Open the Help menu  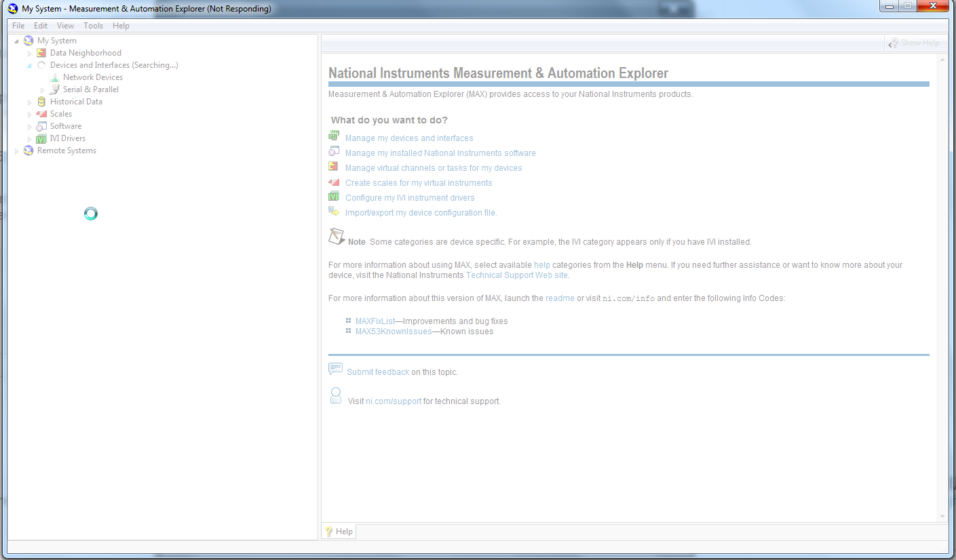(x=121, y=26)
